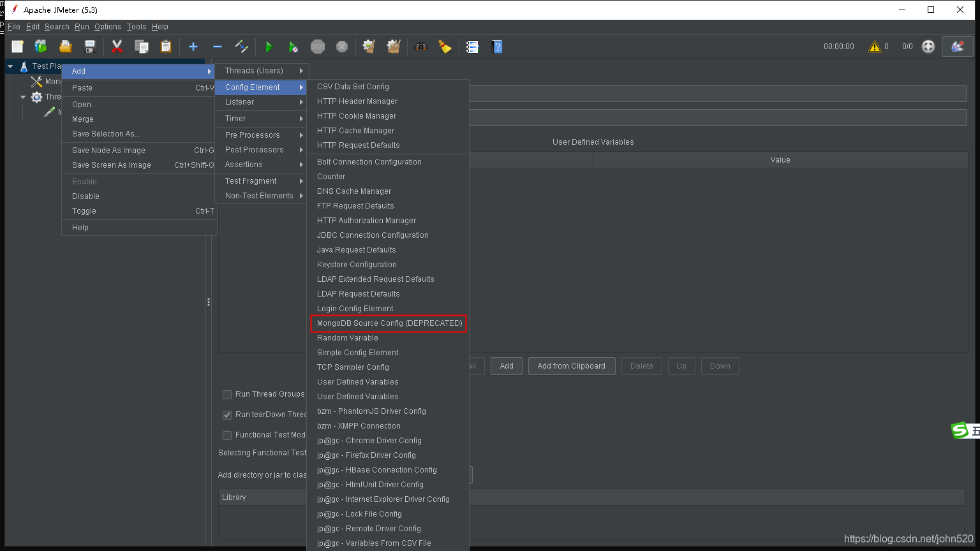The height and width of the screenshot is (551, 980).
Task: Click the Reset Search brush icon
Action: tap(445, 47)
